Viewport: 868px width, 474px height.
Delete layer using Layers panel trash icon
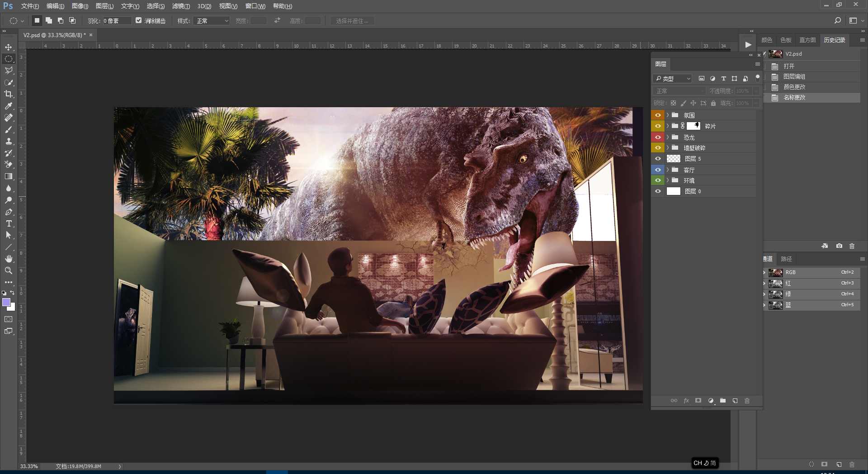[747, 401]
